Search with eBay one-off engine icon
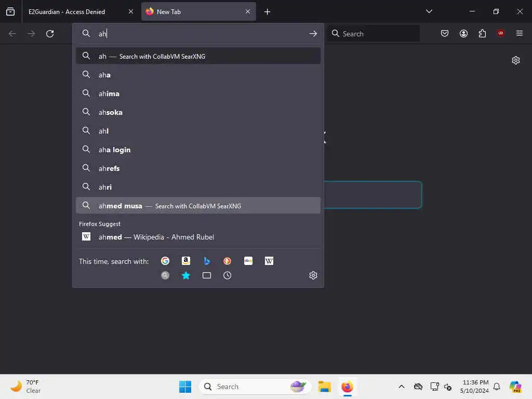Image resolution: width=532 pixels, height=399 pixels. click(x=248, y=261)
